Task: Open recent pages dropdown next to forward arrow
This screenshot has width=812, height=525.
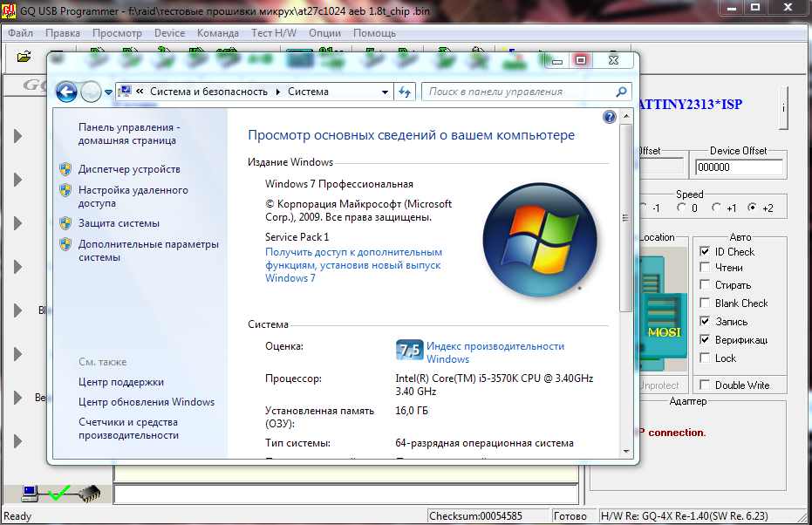Action: 108,92
